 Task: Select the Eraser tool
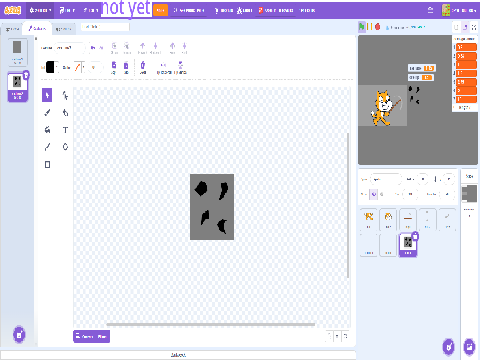[65, 113]
